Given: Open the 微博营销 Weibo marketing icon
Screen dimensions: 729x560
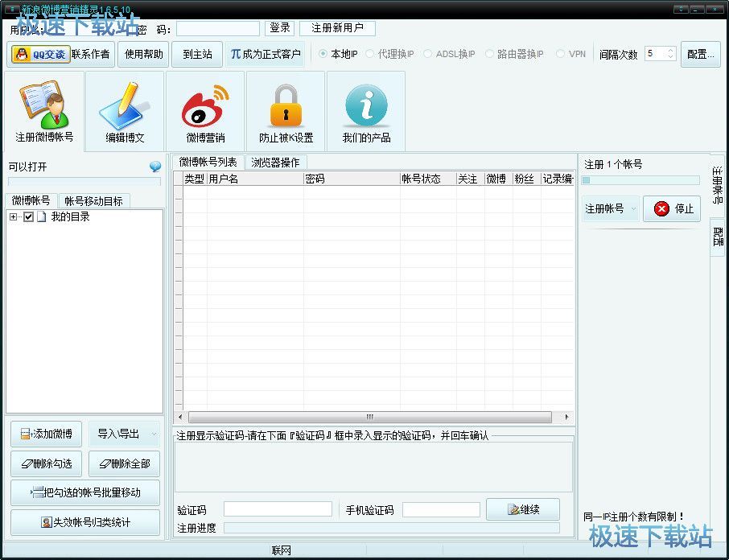Looking at the screenshot, I should pyautogui.click(x=205, y=110).
